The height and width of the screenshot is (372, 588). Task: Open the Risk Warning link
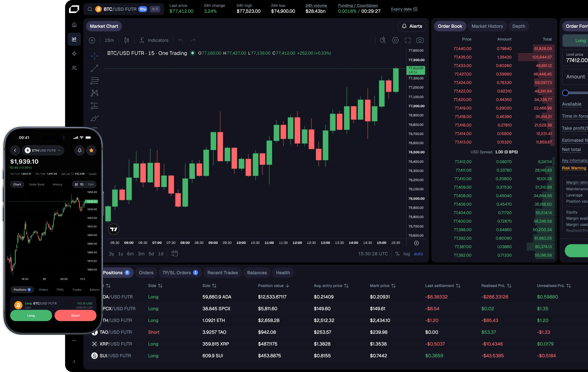pos(574,168)
